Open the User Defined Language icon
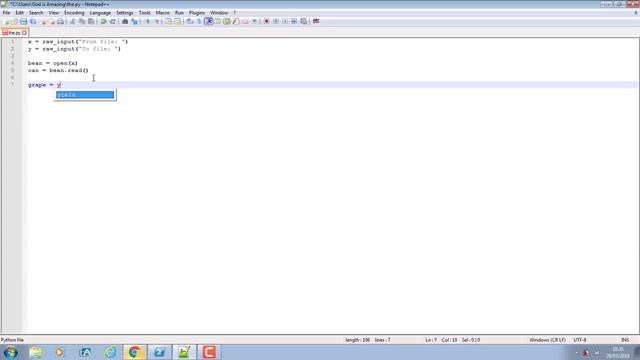Viewport: 640px width, 360px height. point(218,21)
